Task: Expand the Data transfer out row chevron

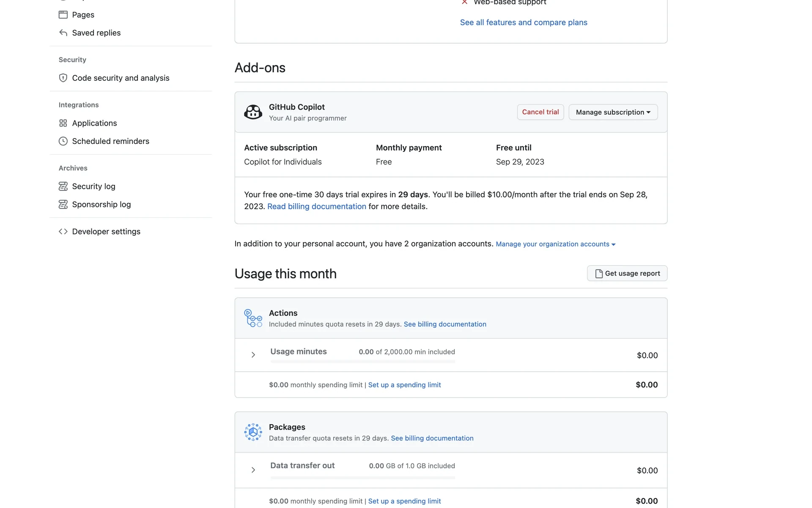Action: [253, 470]
